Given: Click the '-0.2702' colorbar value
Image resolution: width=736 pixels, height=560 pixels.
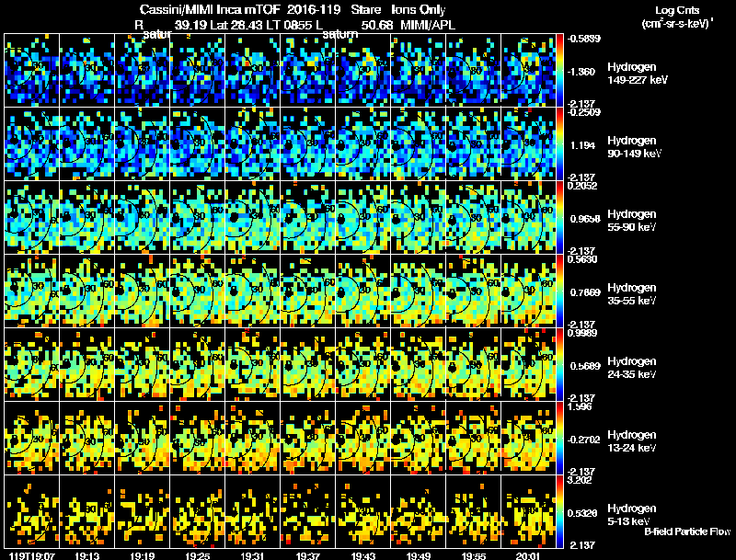Looking at the screenshot, I should tap(583, 440).
